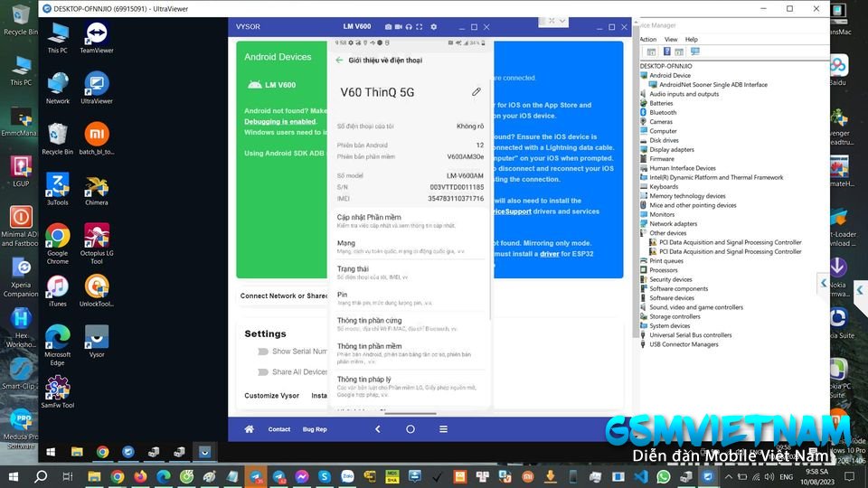Viewport: 868px width, 488px height.
Task: Tap the Android home circle button
Action: tap(410, 428)
